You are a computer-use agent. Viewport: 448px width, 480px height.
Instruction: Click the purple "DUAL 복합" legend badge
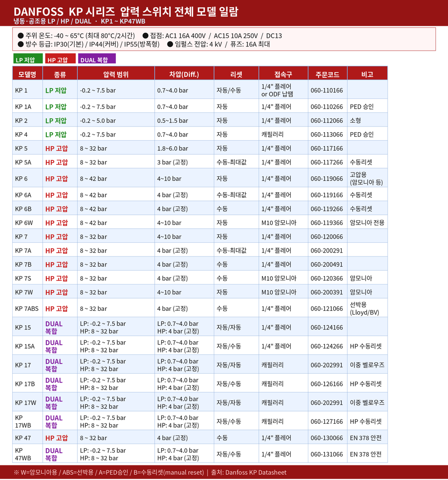pyautogui.click(x=97, y=59)
